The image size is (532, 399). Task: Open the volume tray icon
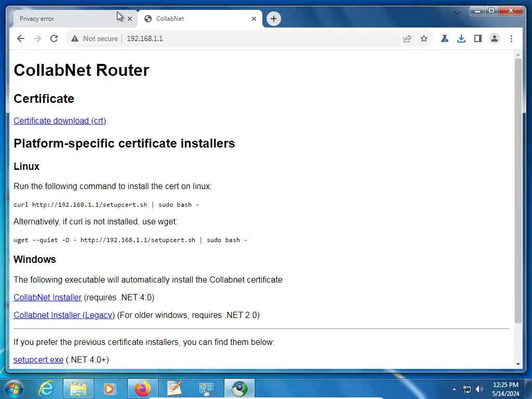click(x=479, y=389)
